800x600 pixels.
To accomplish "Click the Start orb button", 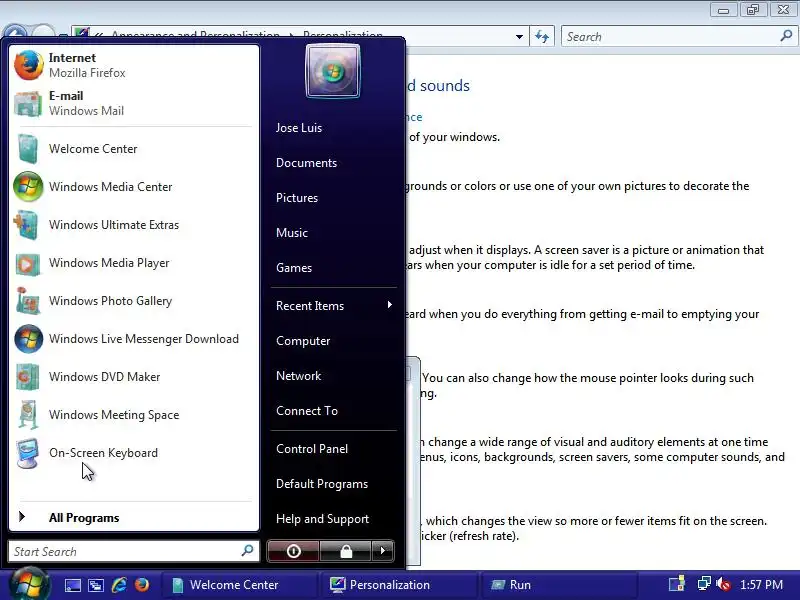I will (x=29, y=584).
